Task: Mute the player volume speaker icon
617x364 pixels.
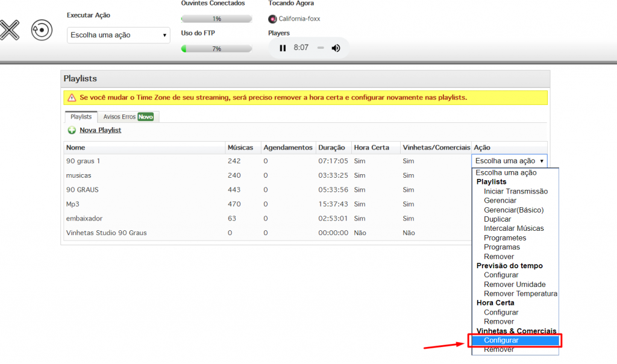Action: pyautogui.click(x=336, y=48)
